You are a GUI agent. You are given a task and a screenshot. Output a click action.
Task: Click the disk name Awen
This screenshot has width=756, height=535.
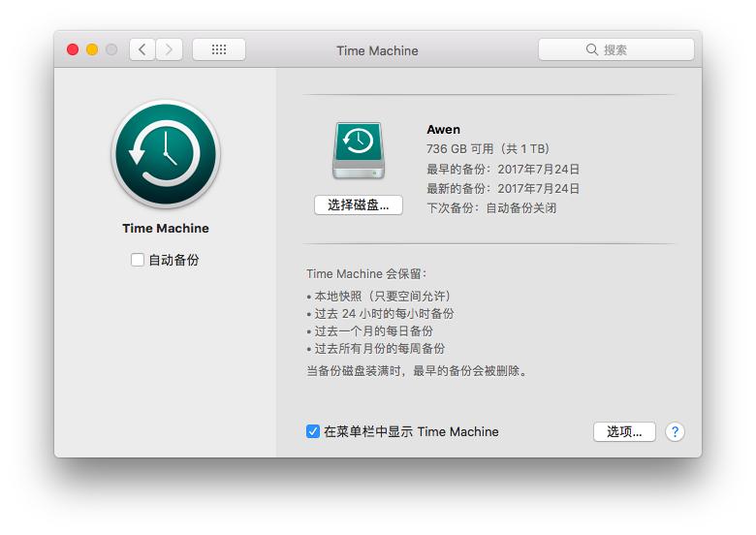(444, 130)
